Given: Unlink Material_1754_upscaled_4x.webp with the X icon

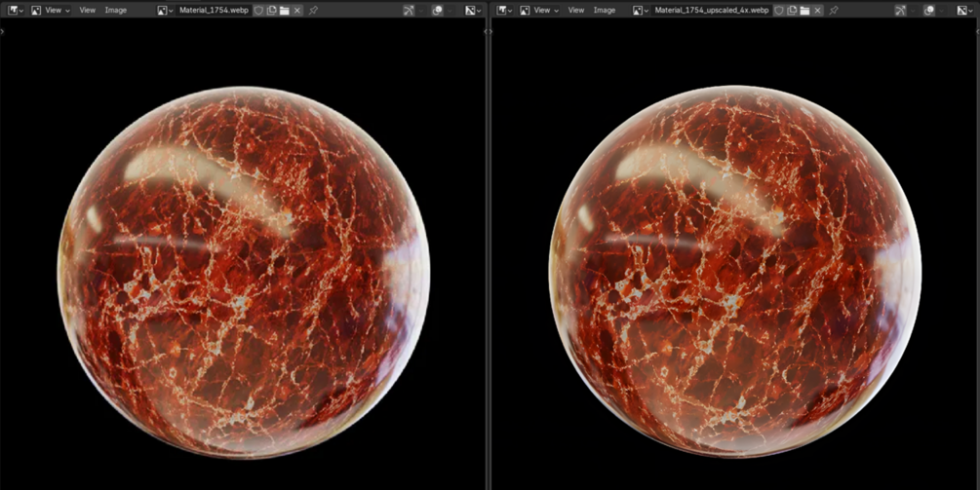Looking at the screenshot, I should click(818, 10).
